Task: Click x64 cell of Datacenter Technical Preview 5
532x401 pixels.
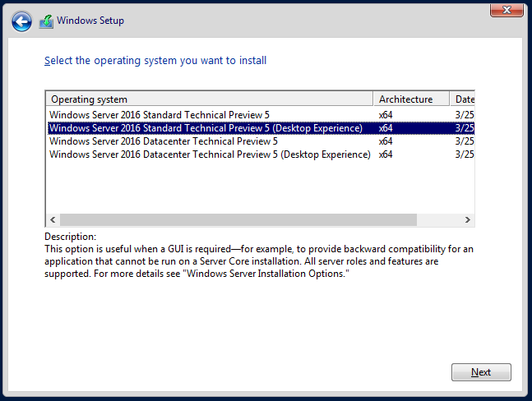Action: coord(386,141)
